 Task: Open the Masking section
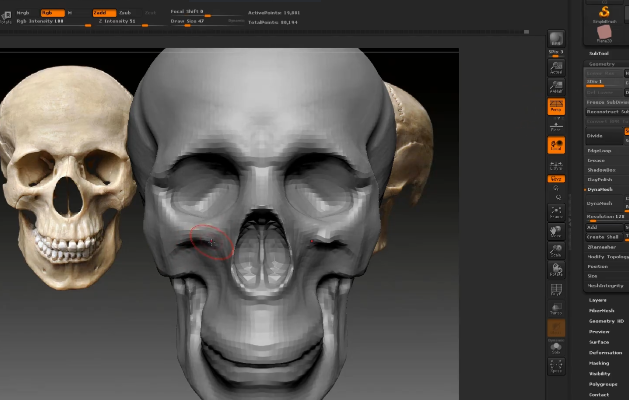(x=599, y=363)
